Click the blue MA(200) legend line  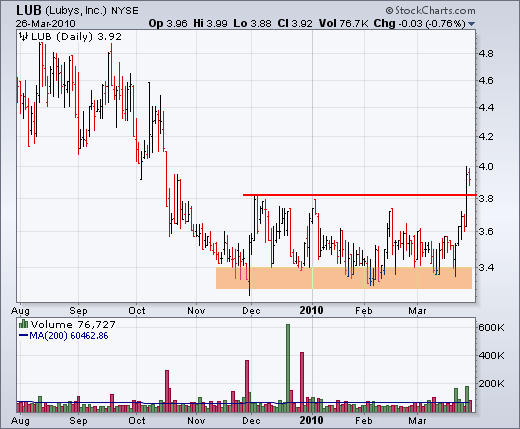pos(23,335)
